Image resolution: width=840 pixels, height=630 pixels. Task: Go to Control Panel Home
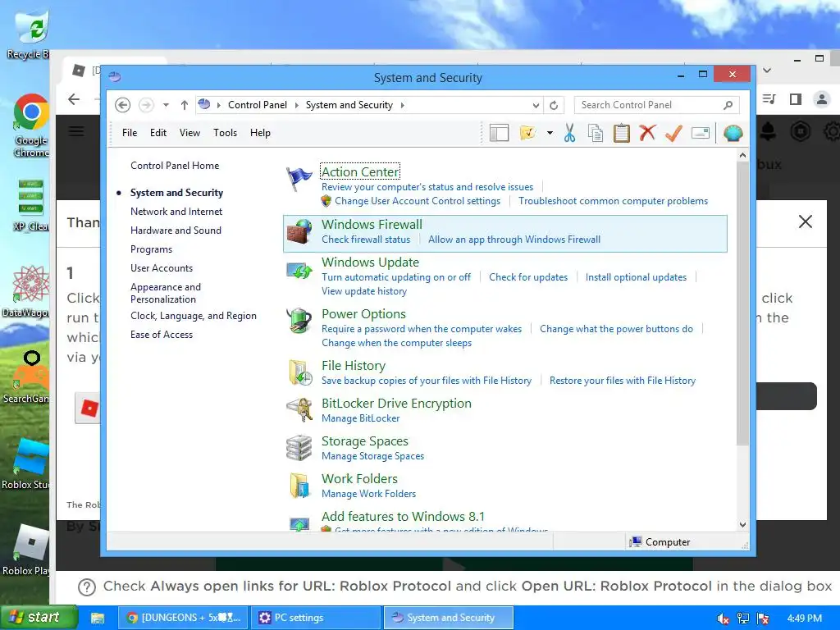[175, 166]
